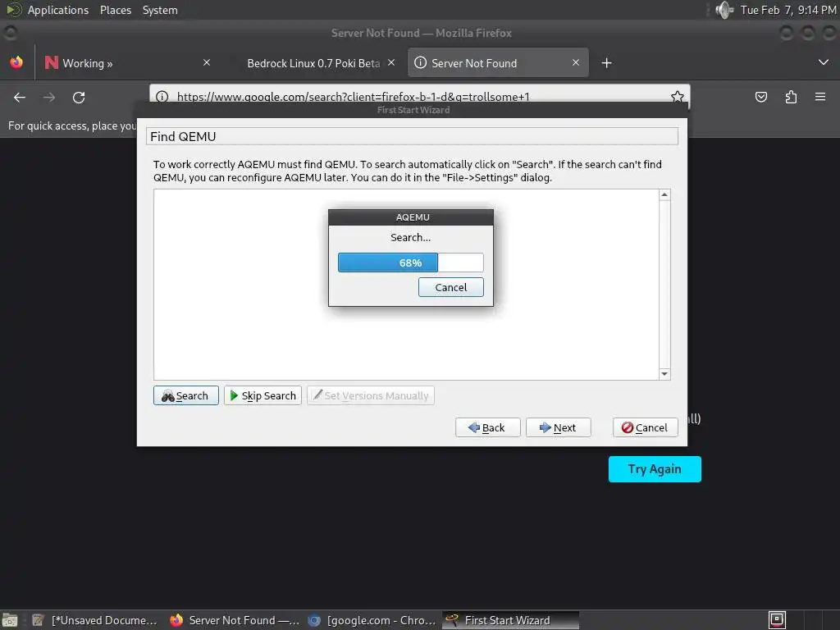Image resolution: width=840 pixels, height=630 pixels.
Task: Click the Firefox URL address field
Action: coord(419,97)
